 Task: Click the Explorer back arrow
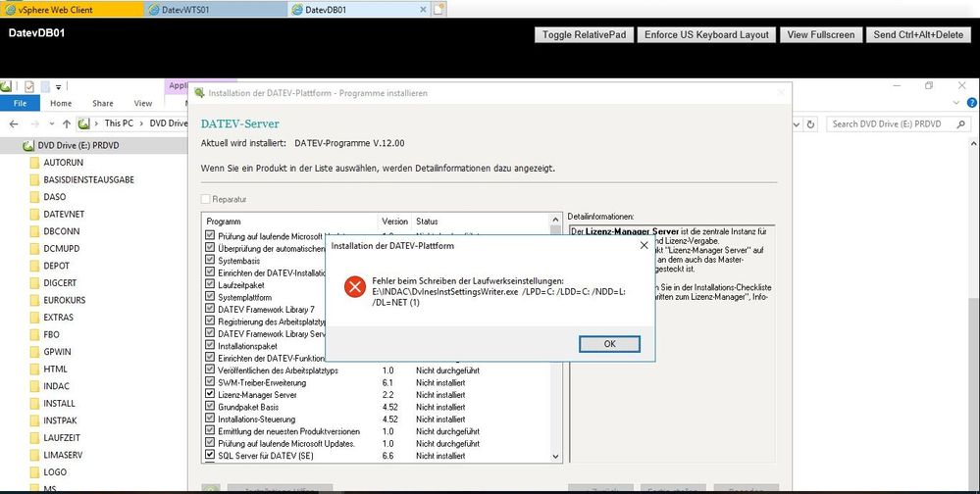tap(12, 123)
